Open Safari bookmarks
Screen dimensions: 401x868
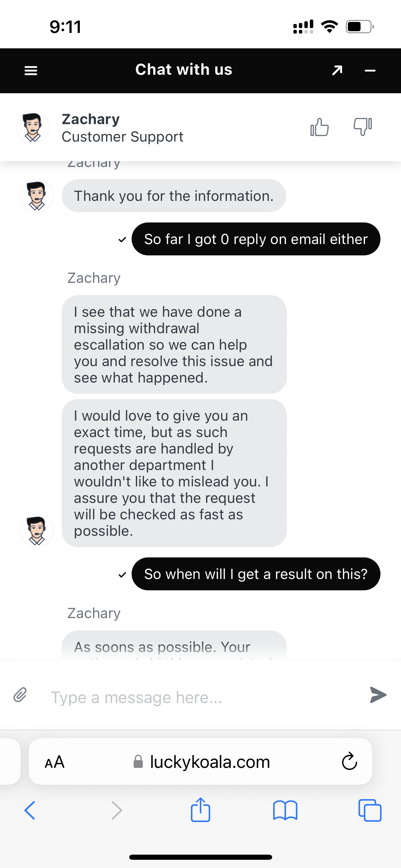[x=285, y=810]
